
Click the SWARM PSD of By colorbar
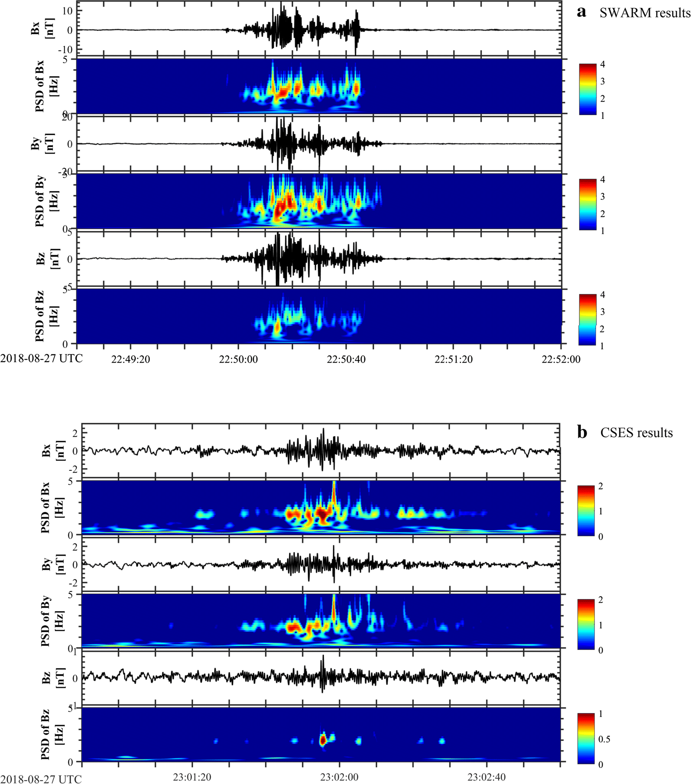point(587,204)
